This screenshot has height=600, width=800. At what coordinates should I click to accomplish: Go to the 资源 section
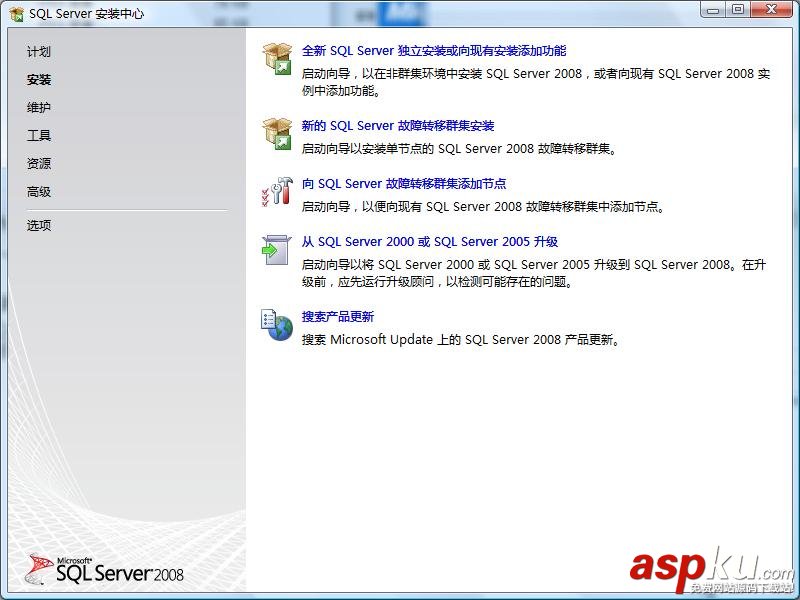tap(39, 164)
